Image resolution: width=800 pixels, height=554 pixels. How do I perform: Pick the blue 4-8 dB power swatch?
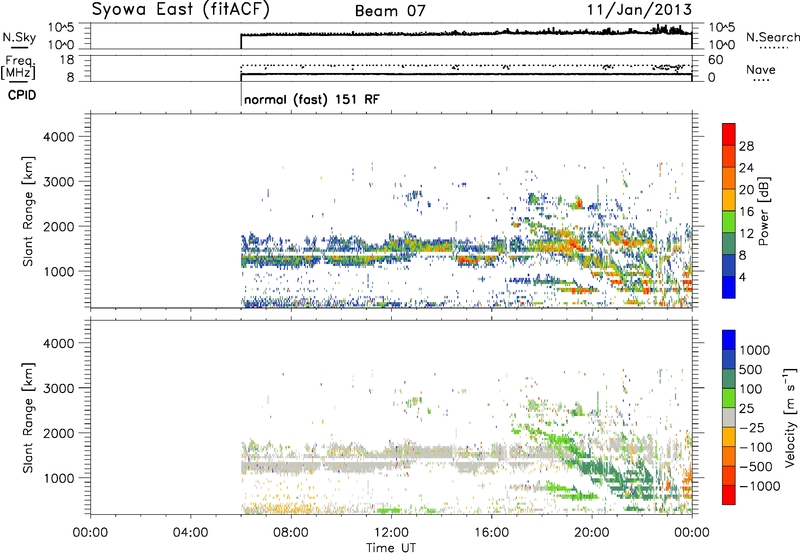pyautogui.click(x=729, y=266)
